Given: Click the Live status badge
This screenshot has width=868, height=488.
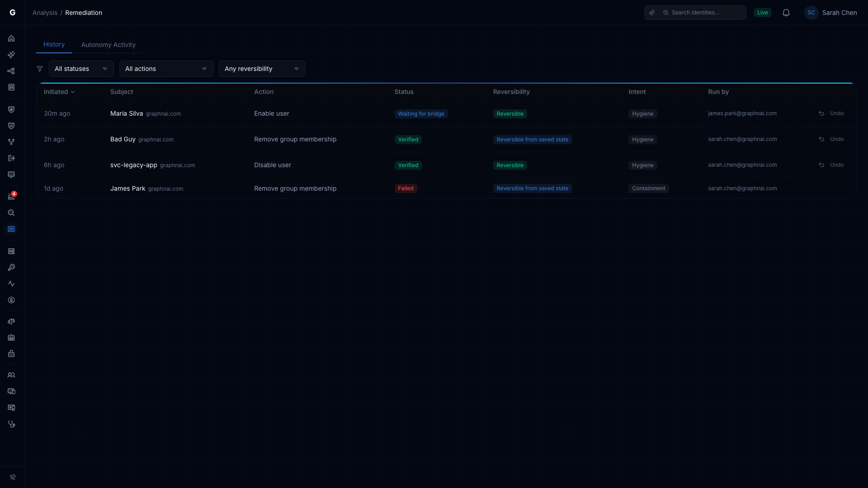Looking at the screenshot, I should coord(763,13).
